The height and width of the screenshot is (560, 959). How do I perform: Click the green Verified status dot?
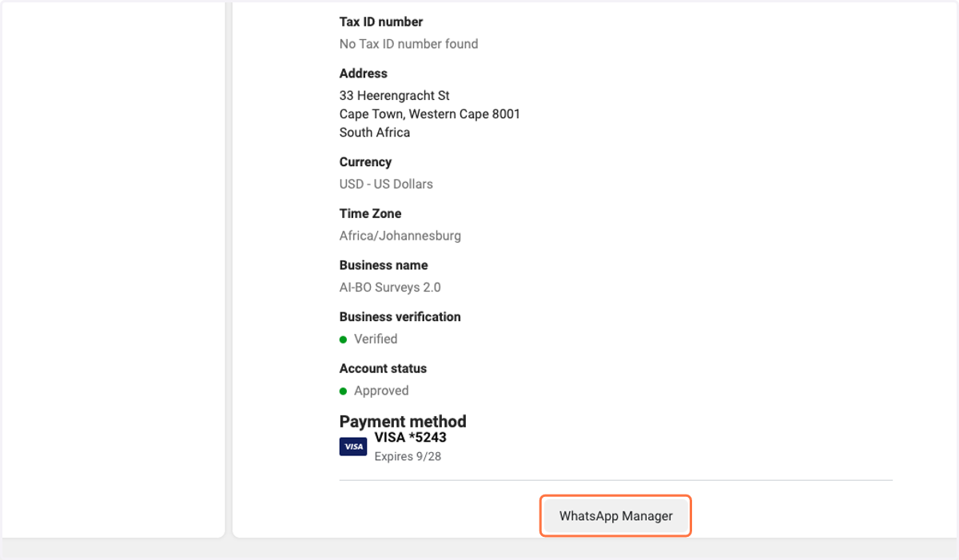coord(343,340)
